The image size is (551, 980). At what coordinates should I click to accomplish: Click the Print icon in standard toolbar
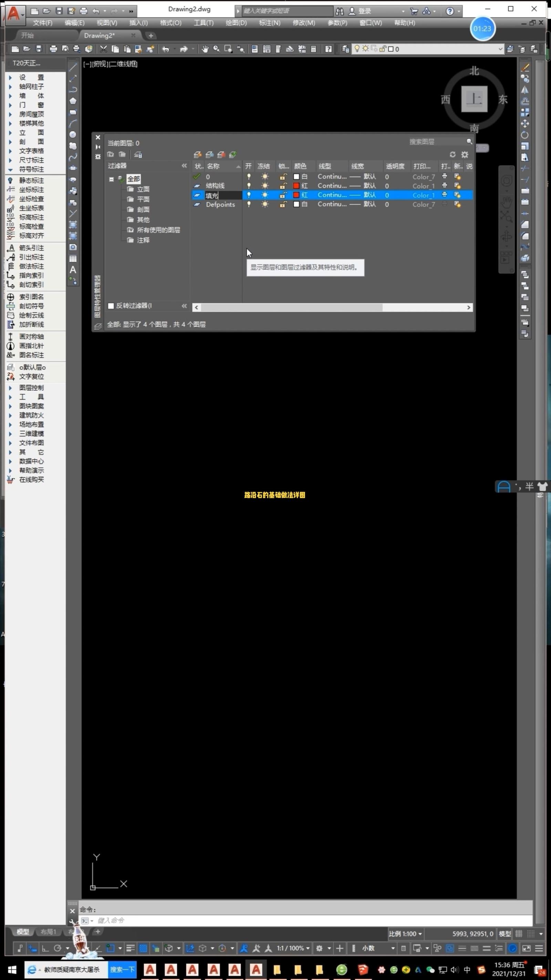[x=53, y=49]
